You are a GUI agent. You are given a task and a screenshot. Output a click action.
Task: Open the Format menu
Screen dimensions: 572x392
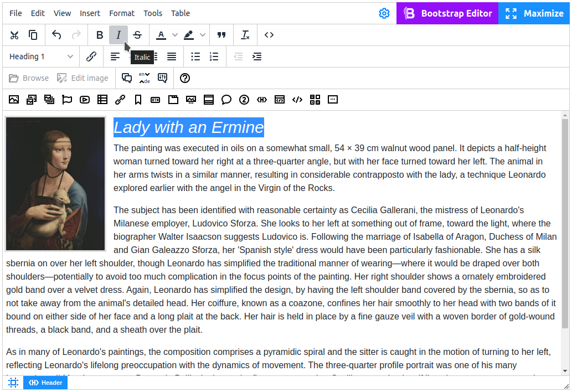point(122,13)
